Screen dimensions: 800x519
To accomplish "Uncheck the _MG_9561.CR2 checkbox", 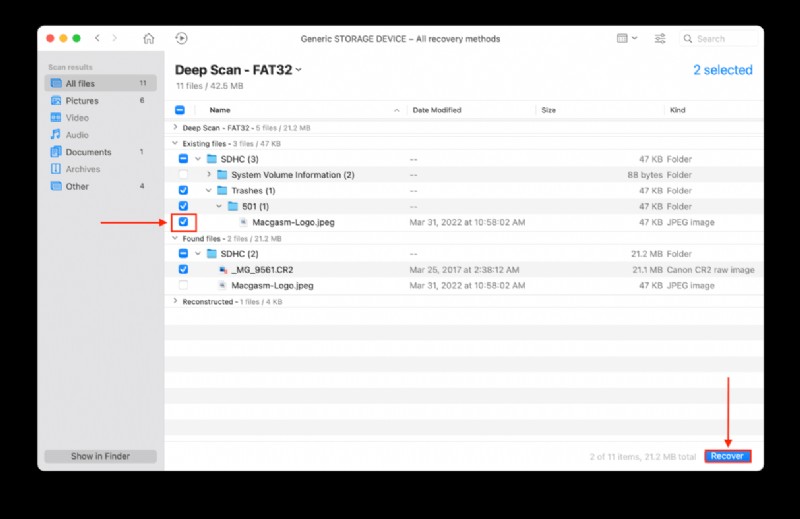I will tap(183, 269).
